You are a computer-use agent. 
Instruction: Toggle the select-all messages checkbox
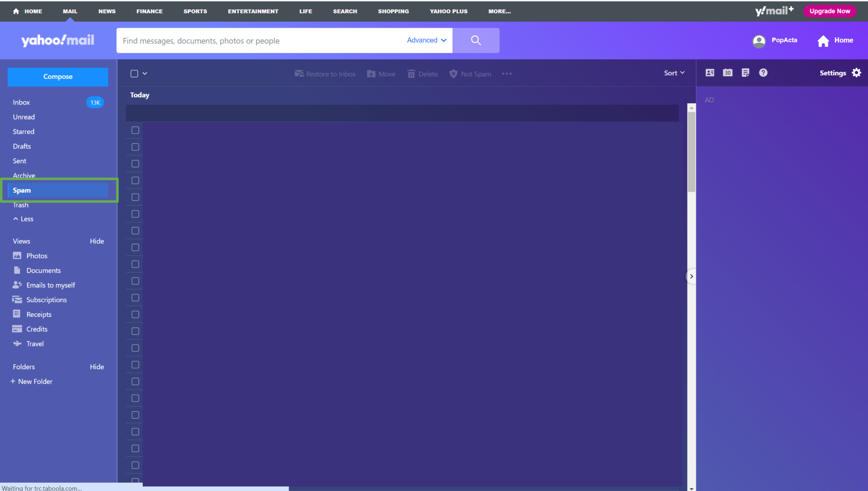pos(134,74)
